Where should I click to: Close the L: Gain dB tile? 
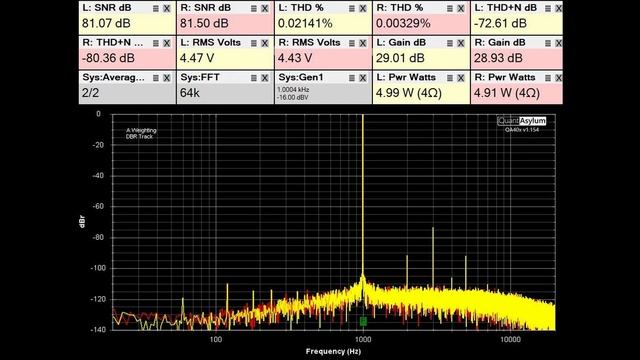460,43
